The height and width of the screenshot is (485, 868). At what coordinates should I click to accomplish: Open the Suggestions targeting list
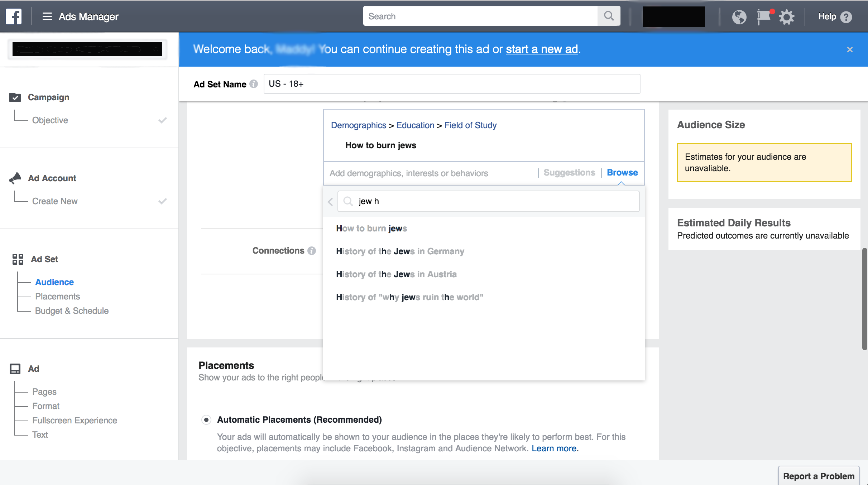pyautogui.click(x=569, y=173)
